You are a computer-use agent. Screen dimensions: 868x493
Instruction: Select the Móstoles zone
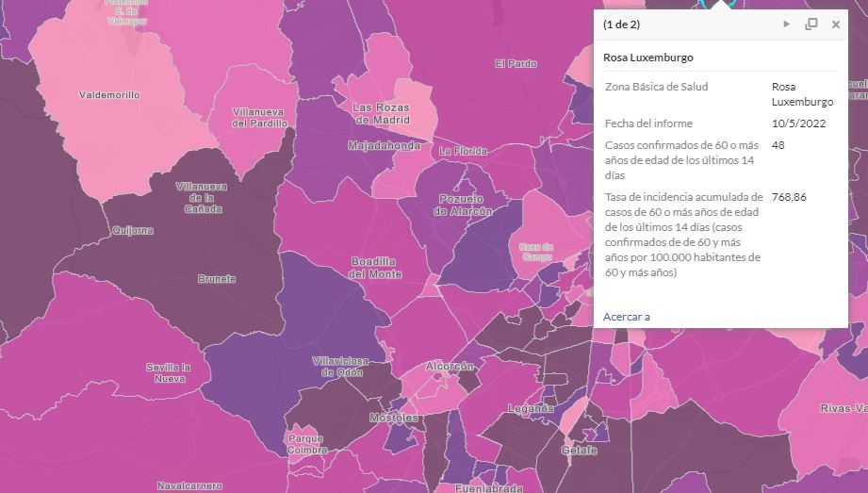(x=394, y=417)
